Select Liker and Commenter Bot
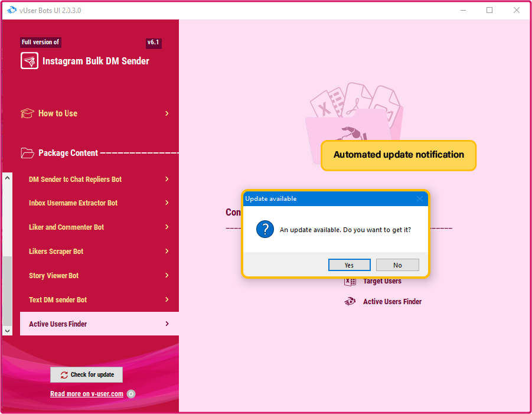The width and height of the screenshot is (532, 414). point(99,227)
